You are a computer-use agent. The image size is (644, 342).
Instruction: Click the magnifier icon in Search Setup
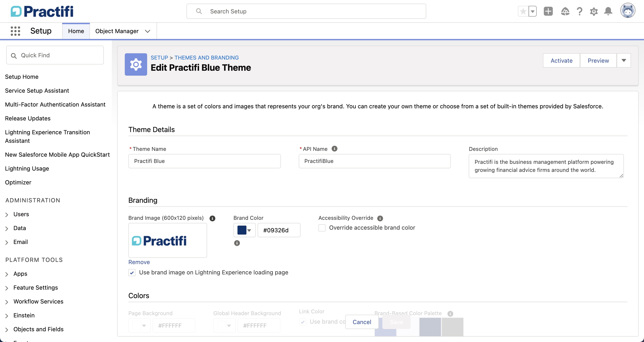[x=199, y=11]
